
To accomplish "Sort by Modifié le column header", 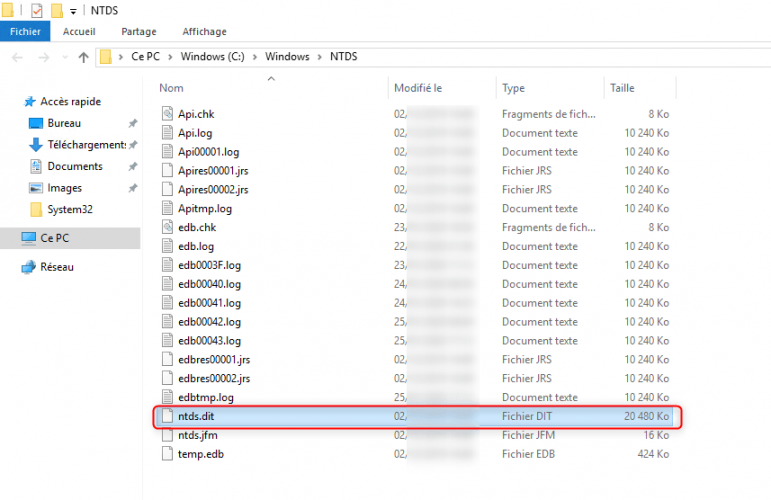I will pos(418,88).
